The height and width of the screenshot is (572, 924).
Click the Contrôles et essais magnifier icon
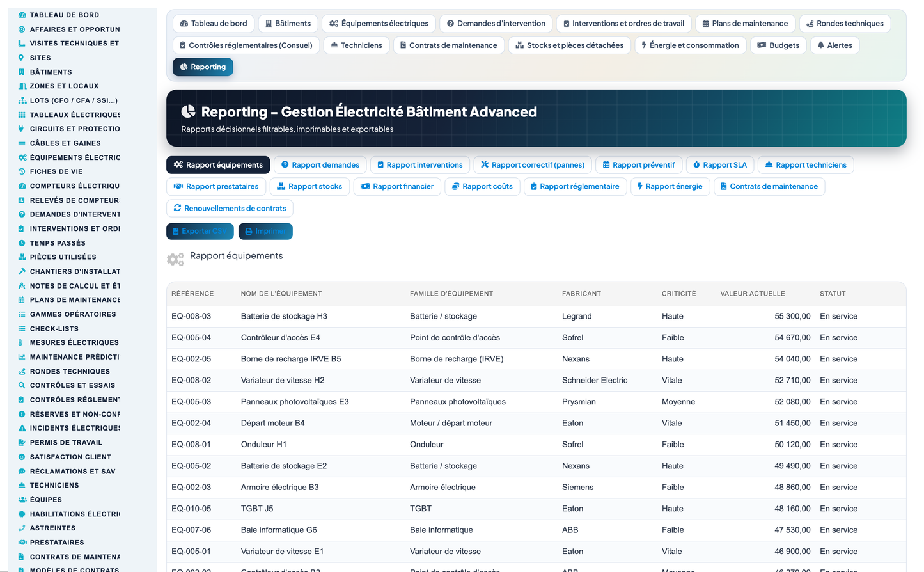[x=22, y=385]
